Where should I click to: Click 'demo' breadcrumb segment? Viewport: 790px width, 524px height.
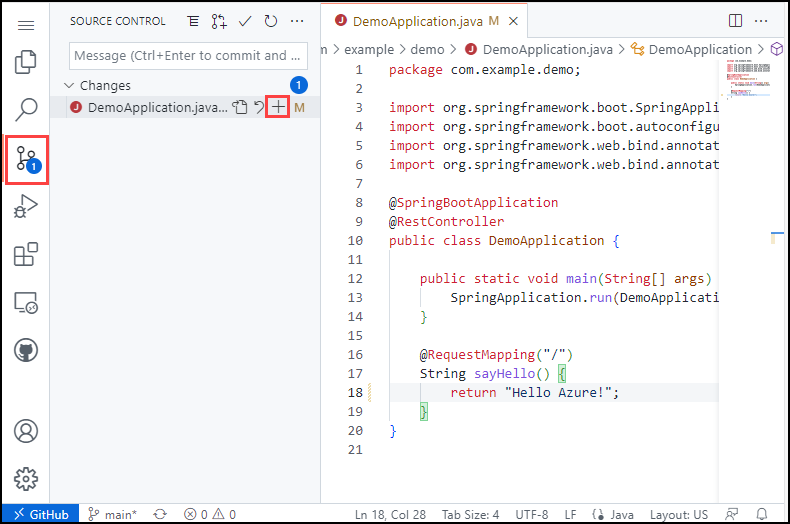427,49
